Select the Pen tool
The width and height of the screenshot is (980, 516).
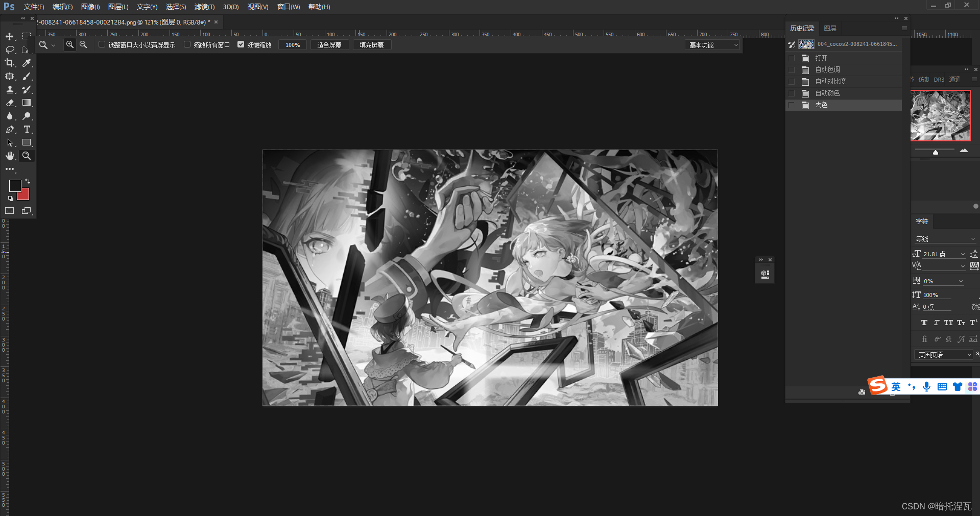pos(10,129)
